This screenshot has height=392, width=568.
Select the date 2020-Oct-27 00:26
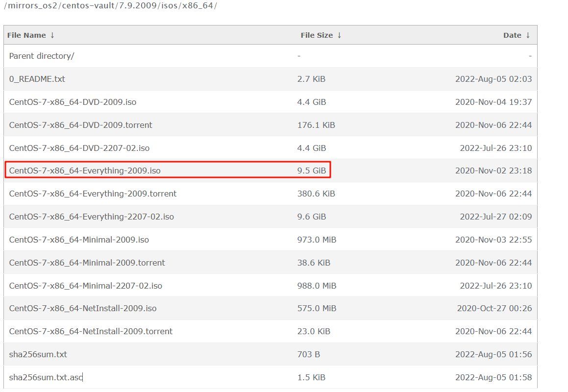coord(494,308)
